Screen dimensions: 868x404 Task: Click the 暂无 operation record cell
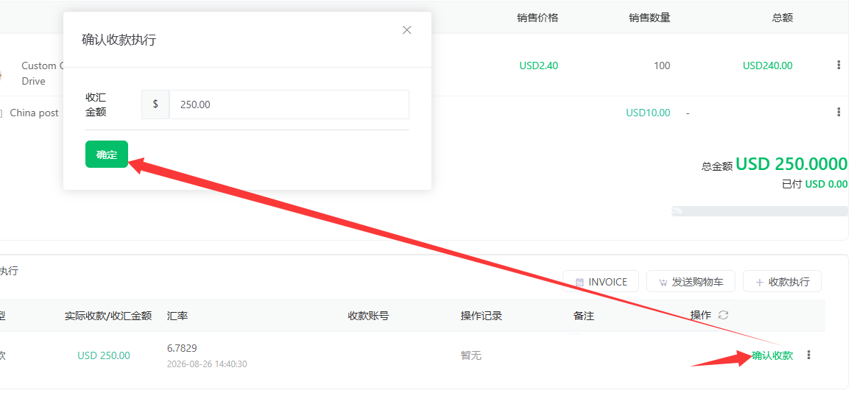click(x=471, y=355)
